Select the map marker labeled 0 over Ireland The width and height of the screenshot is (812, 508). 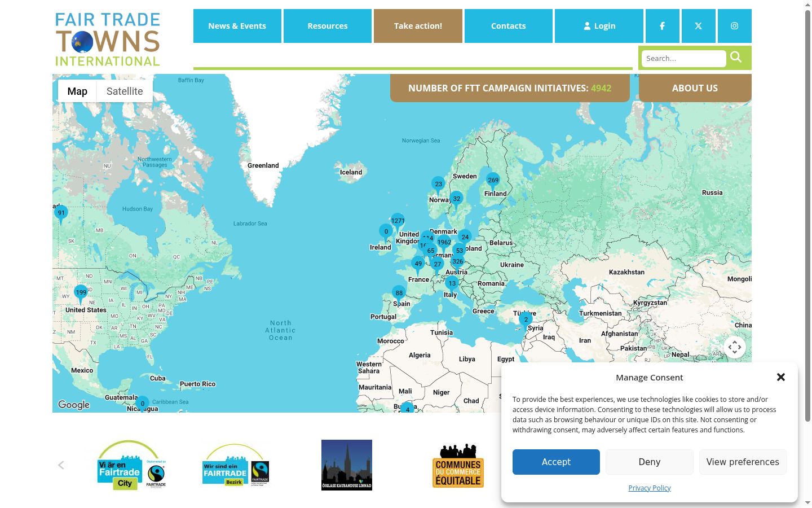pyautogui.click(x=386, y=233)
